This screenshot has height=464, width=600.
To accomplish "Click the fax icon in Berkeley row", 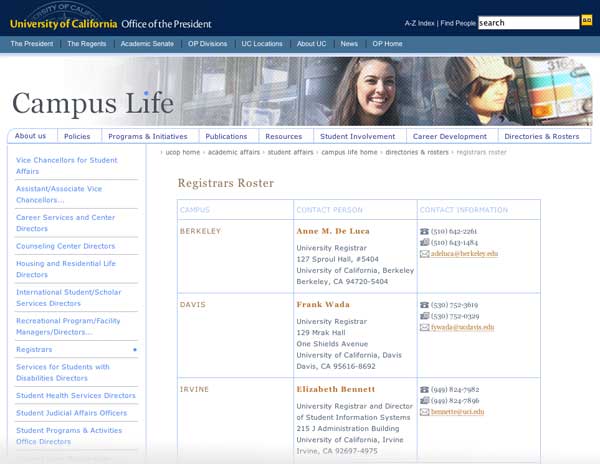I will point(424,242).
